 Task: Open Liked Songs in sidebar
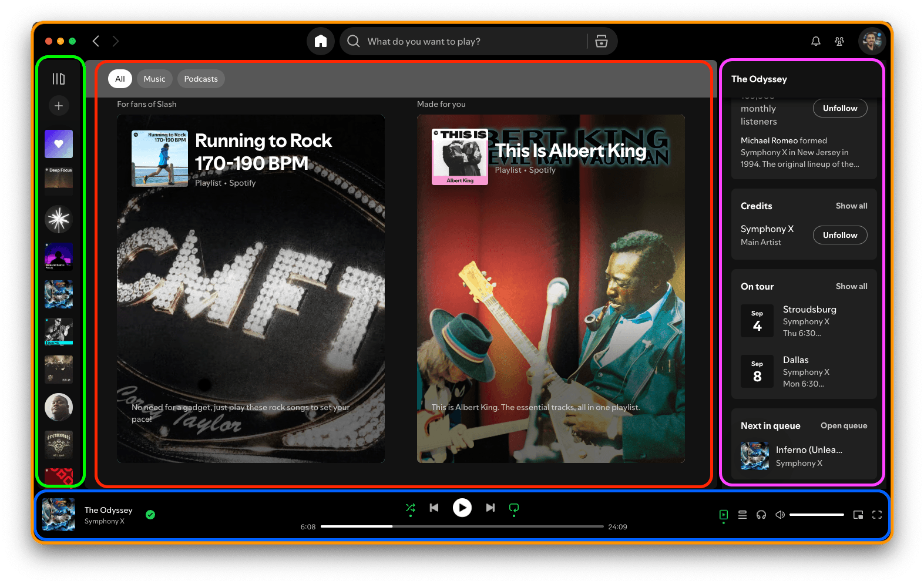point(59,144)
